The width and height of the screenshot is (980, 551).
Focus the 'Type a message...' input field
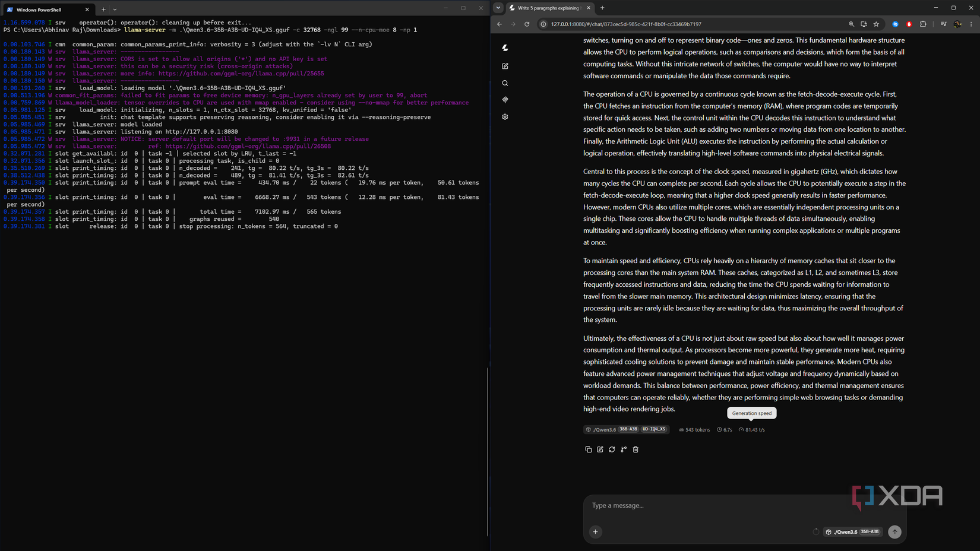pyautogui.click(x=745, y=506)
